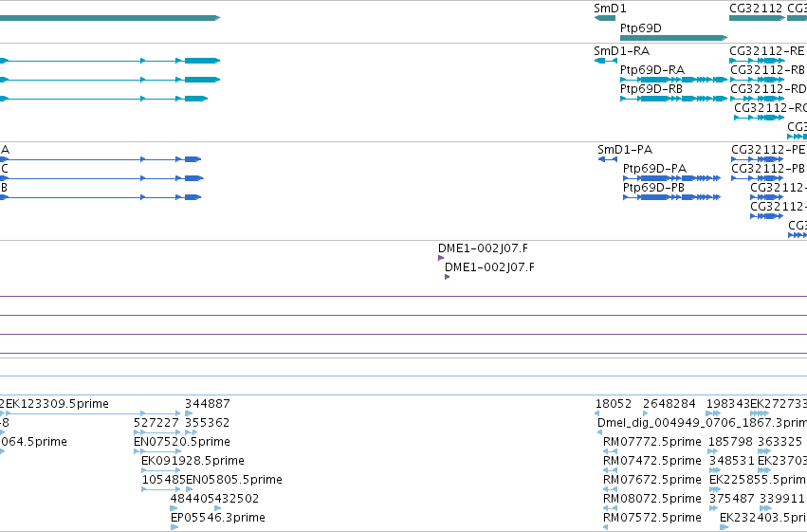The height and width of the screenshot is (532, 807).
Task: Select the EK123309.5prime EST label
Action: coord(57,404)
